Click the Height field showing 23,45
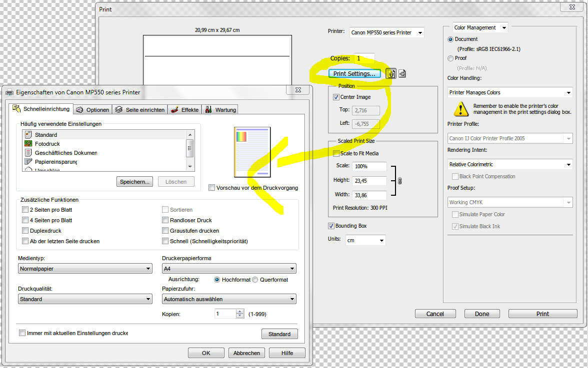This screenshot has height=368, width=588. 369,181
